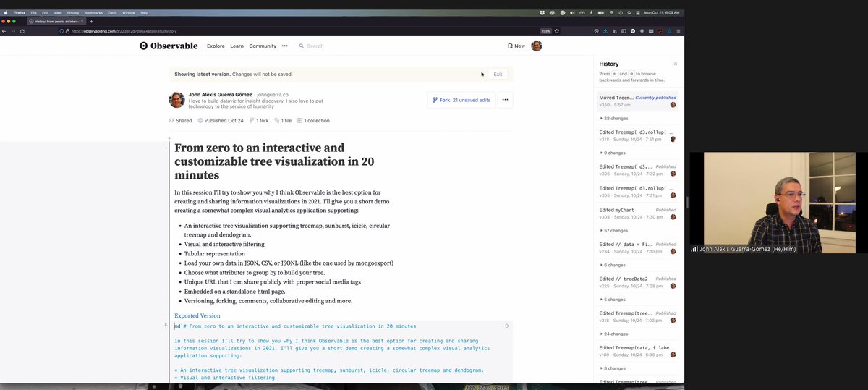Close the History notebook browser tab

(x=83, y=22)
